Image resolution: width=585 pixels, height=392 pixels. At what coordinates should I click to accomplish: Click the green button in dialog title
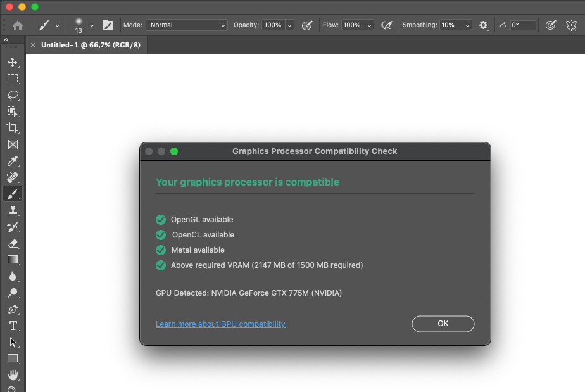174,151
